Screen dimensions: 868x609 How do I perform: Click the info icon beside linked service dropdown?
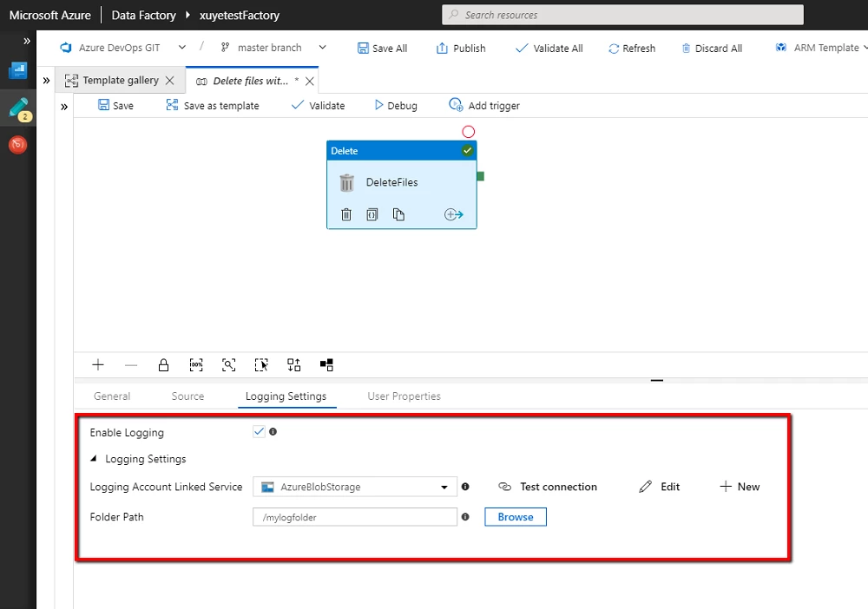point(465,487)
